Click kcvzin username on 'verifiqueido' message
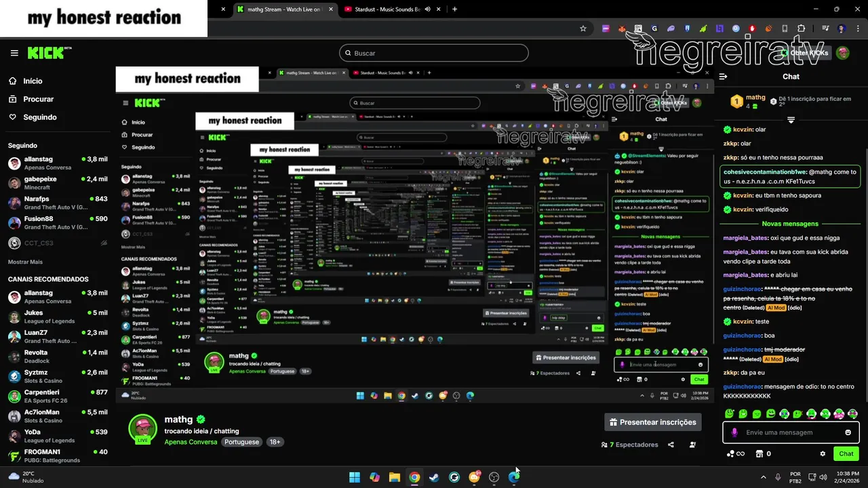Image resolution: width=868 pixels, height=488 pixels. [743, 209]
